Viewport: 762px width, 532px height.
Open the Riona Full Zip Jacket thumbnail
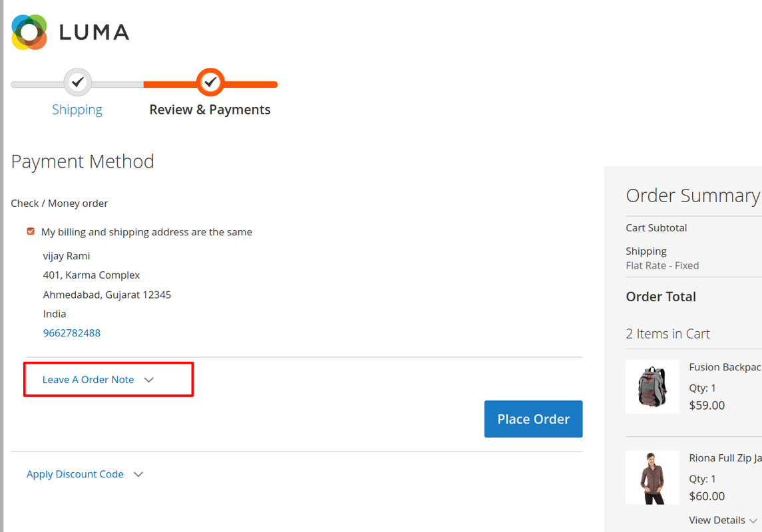coord(652,477)
